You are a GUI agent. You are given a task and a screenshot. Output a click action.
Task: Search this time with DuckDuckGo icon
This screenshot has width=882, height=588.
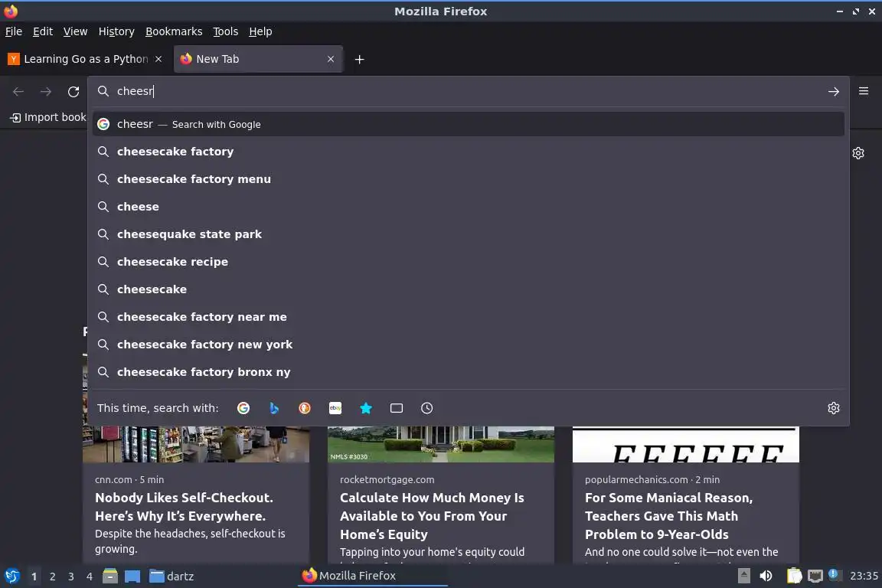[x=304, y=408]
